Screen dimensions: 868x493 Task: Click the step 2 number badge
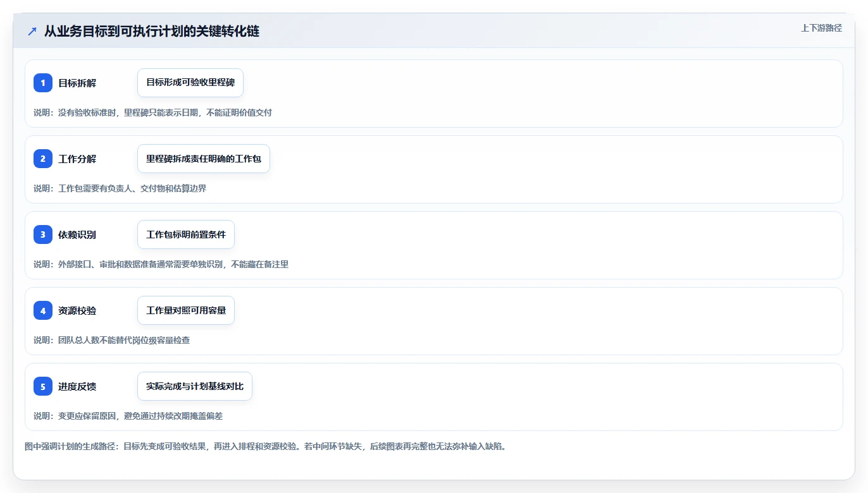click(43, 159)
